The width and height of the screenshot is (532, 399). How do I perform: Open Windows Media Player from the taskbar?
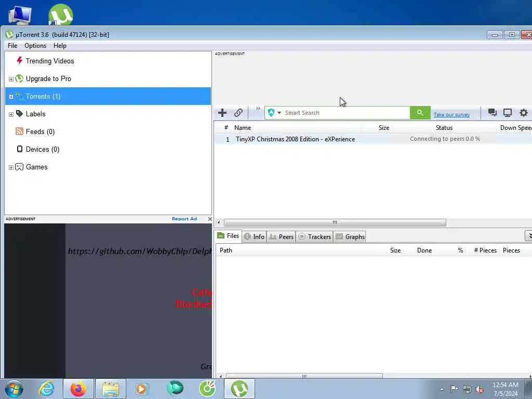coord(142,389)
